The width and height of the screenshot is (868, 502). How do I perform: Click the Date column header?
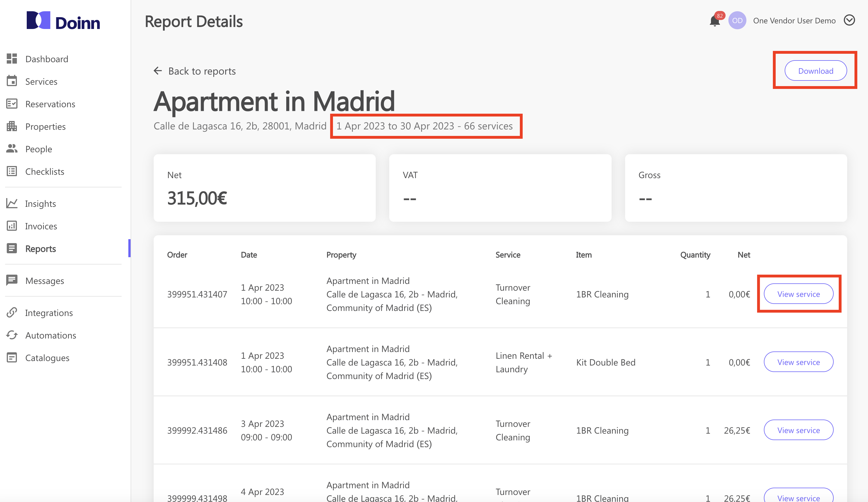[249, 255]
